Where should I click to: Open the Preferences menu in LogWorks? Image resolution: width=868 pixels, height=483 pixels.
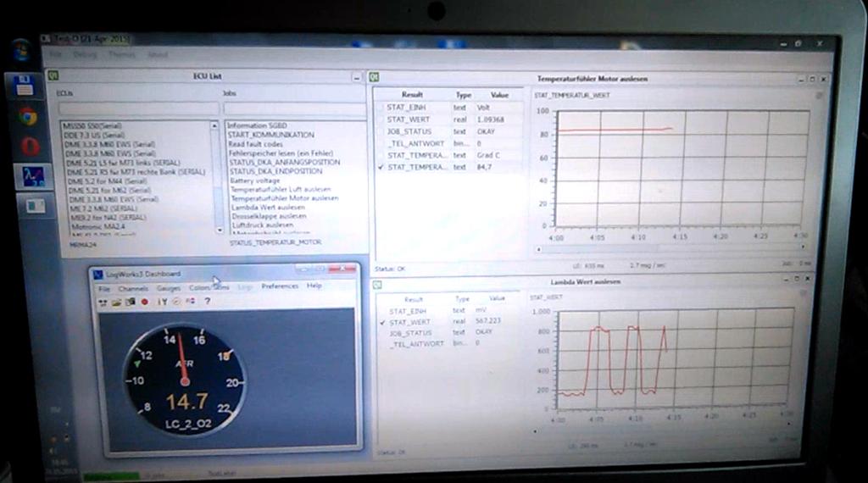pyautogui.click(x=280, y=286)
